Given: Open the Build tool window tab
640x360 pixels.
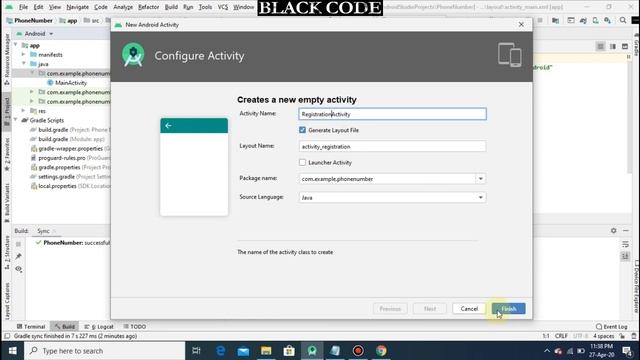Looking at the screenshot, I should coord(64,327).
